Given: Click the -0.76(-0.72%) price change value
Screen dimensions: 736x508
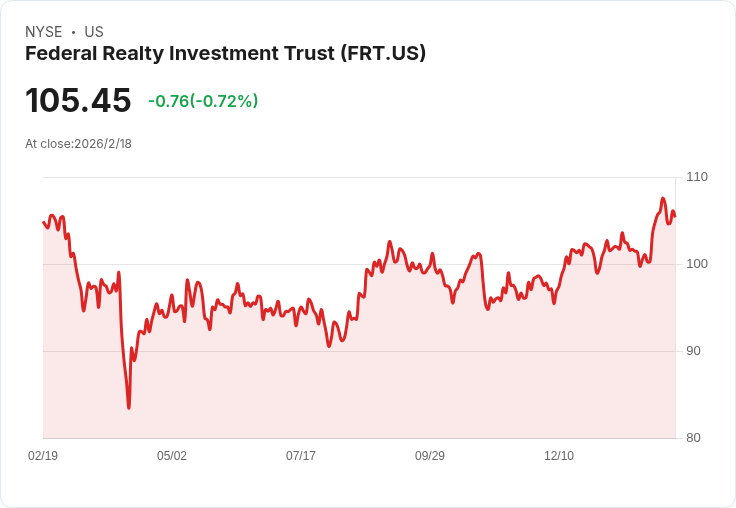Looking at the screenshot, I should (x=203, y=101).
